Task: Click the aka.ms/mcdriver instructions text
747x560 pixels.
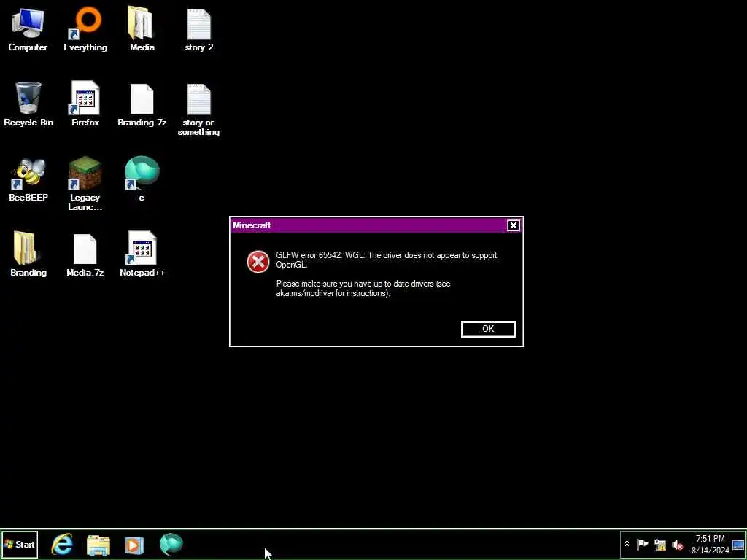Action: (363, 289)
